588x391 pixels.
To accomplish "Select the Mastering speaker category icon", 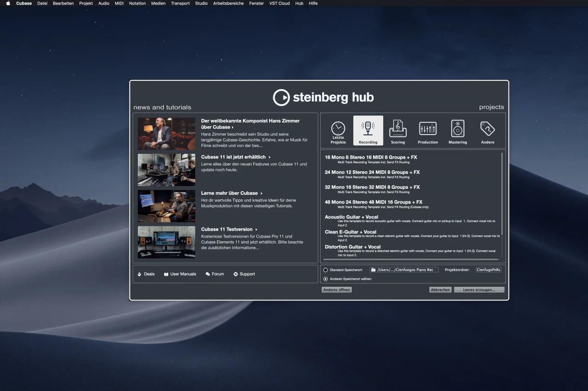I will (x=458, y=128).
